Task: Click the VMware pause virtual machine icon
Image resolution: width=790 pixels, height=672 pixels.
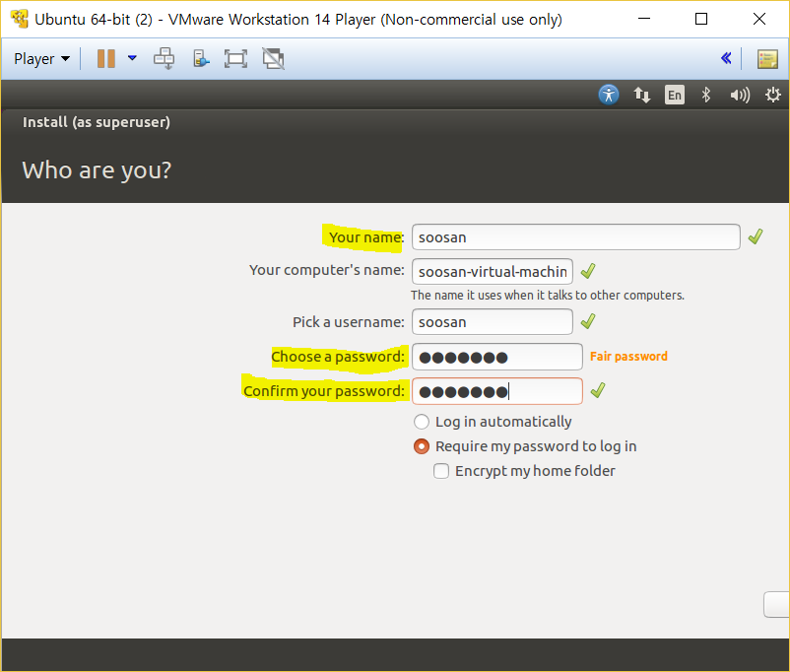Action: pyautogui.click(x=105, y=58)
